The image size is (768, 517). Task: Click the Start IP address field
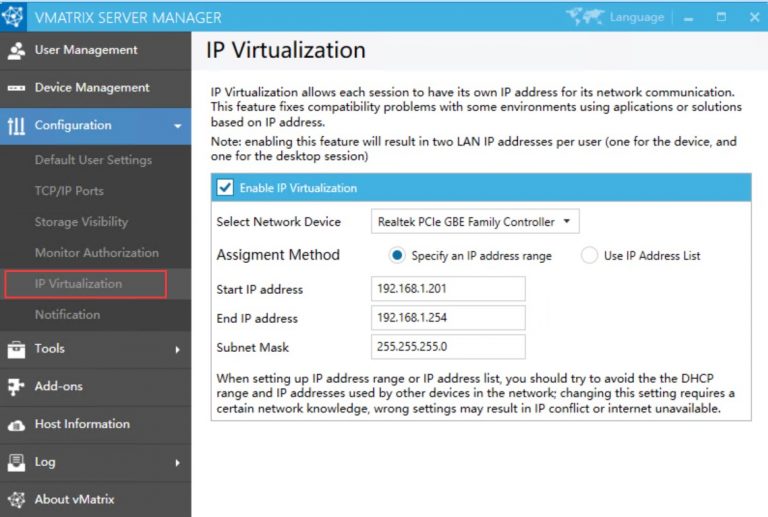click(447, 290)
